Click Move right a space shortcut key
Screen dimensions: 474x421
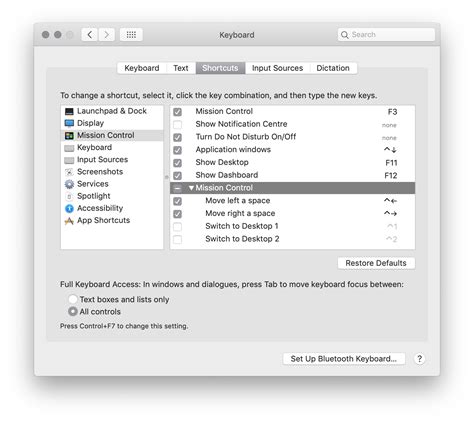coord(390,214)
